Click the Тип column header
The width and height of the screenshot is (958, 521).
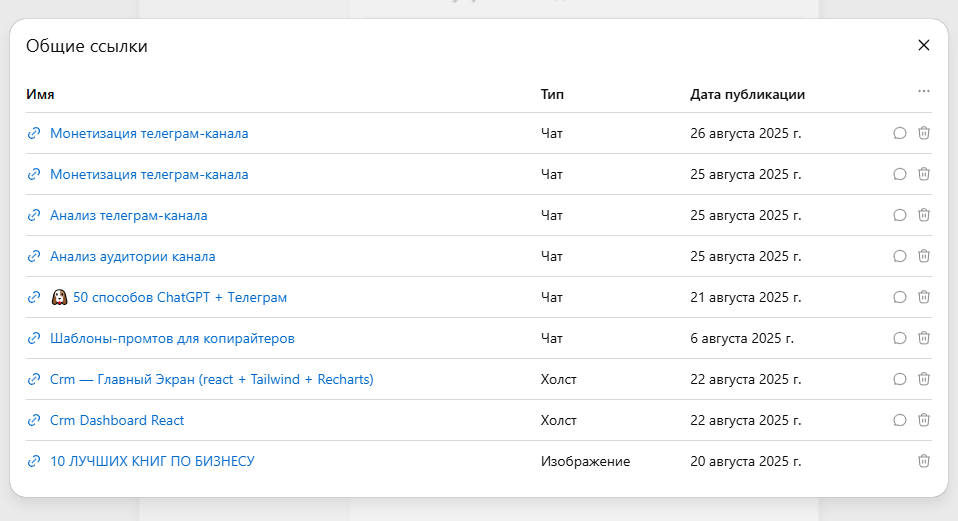click(552, 94)
